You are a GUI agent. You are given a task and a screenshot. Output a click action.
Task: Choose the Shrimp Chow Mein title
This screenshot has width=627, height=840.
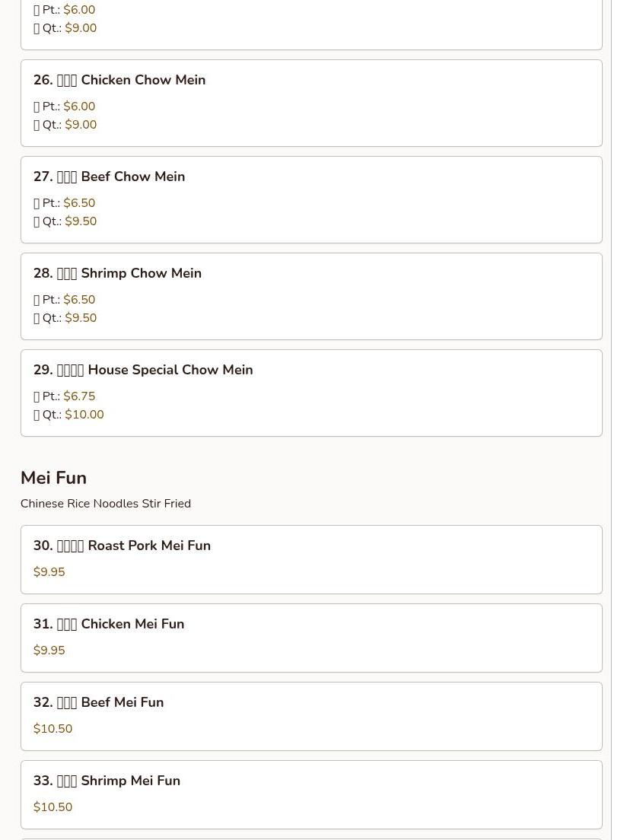tap(118, 274)
